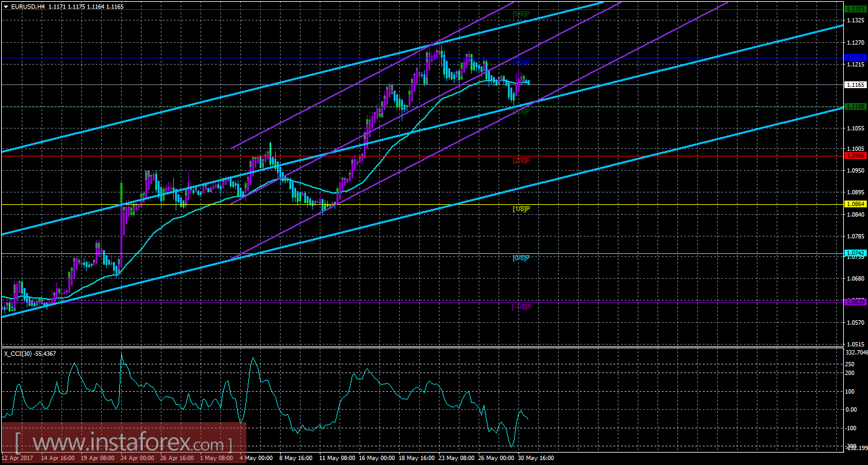The image size is (868, 465).
Task: Open the chart menu arrow beside EURUSD,H4
Action: click(6, 6)
